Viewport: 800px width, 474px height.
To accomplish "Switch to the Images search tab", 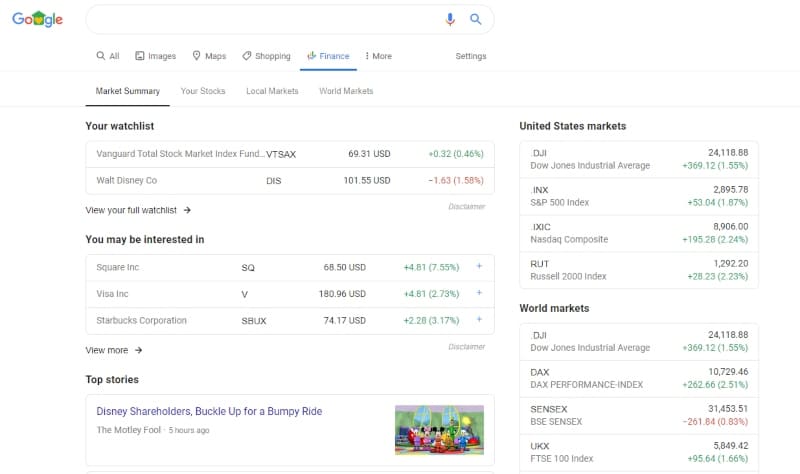I will 155,56.
